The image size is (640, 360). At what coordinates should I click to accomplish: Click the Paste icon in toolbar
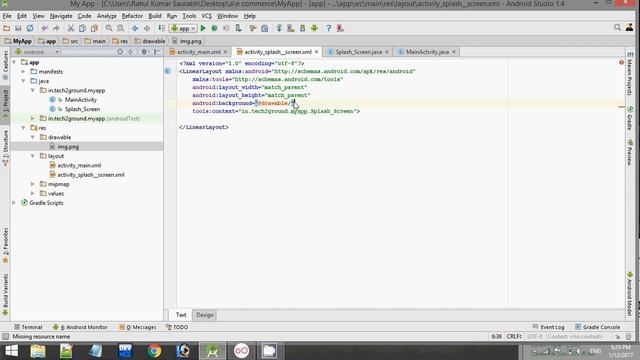point(94,28)
